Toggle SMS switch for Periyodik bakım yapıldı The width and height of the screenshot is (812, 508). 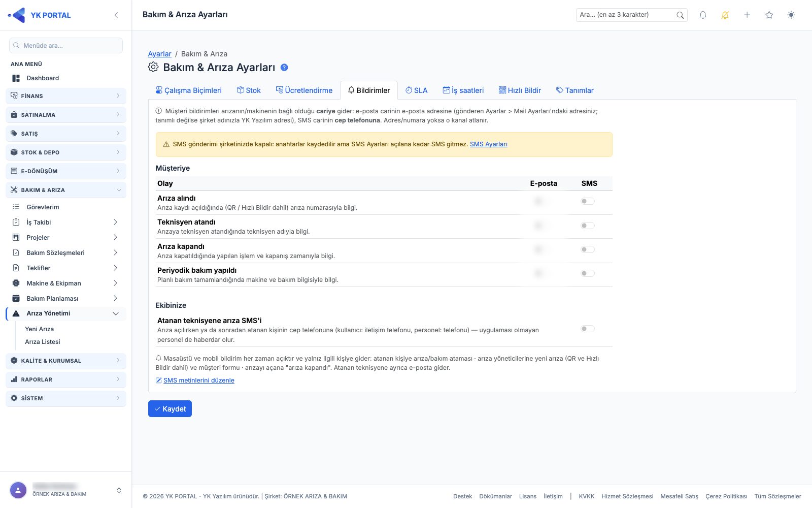588,273
